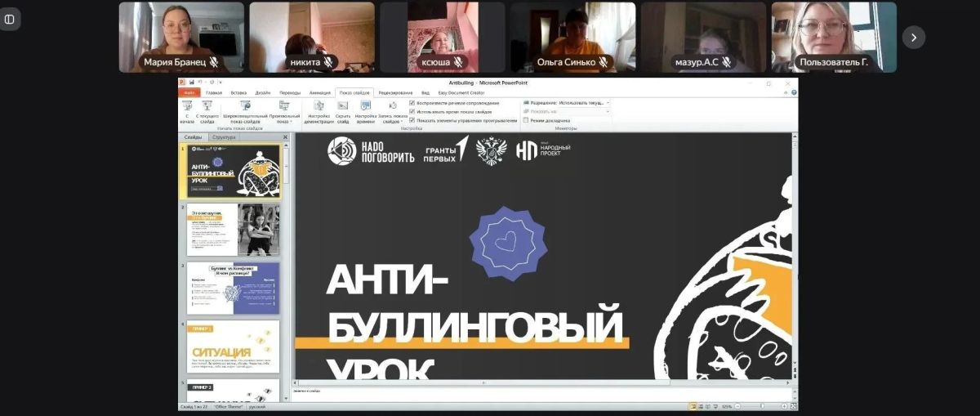Open the File tab (orange)

189,92
